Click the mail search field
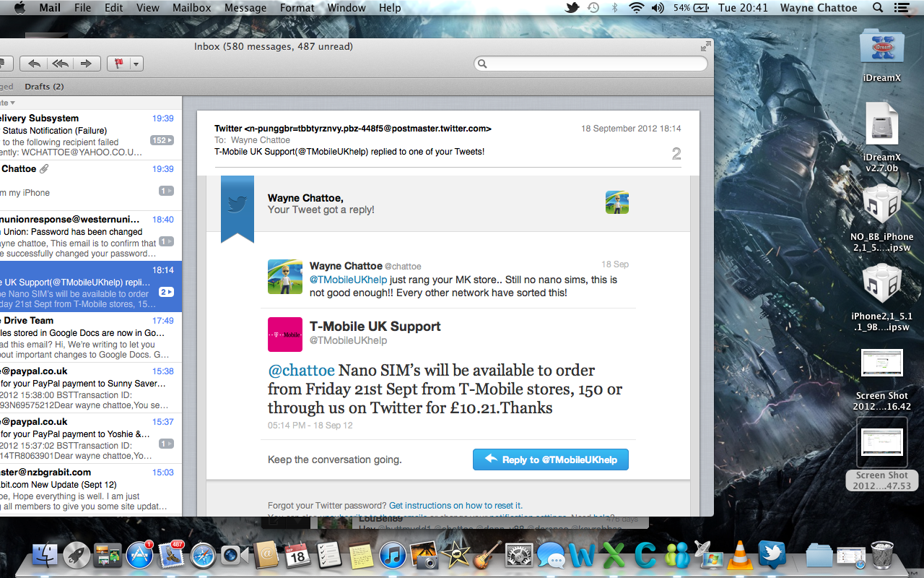The width and height of the screenshot is (924, 578). point(590,64)
